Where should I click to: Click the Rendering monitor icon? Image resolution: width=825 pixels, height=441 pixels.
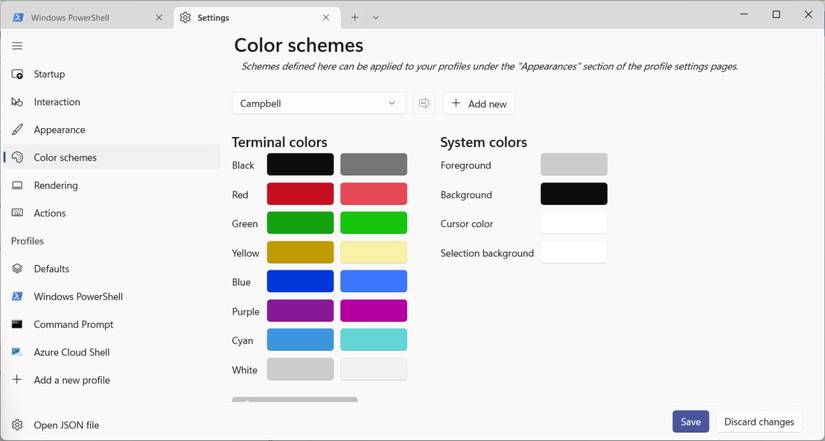[x=17, y=186]
